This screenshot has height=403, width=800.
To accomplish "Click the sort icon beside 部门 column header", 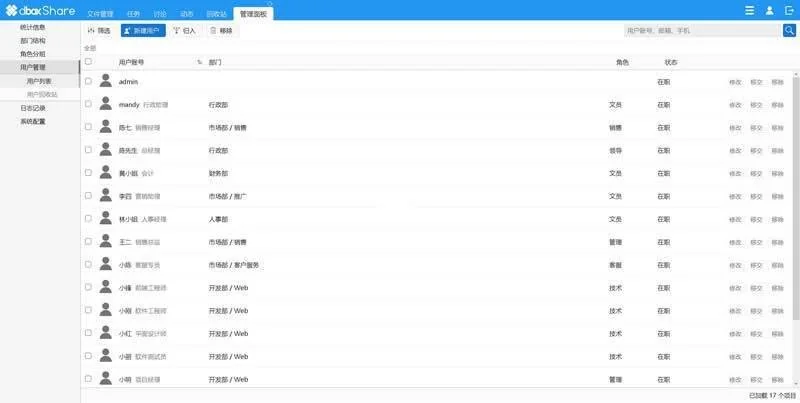I will pyautogui.click(x=199, y=62).
